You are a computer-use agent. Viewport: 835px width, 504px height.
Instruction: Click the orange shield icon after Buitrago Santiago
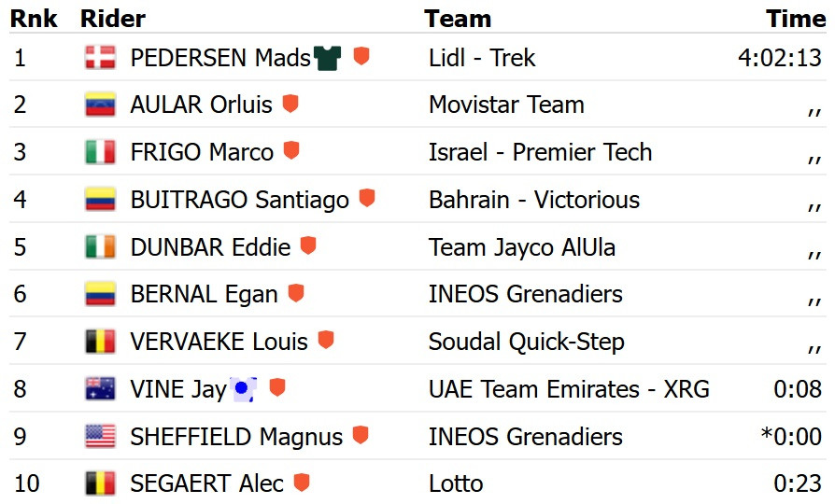[367, 199]
